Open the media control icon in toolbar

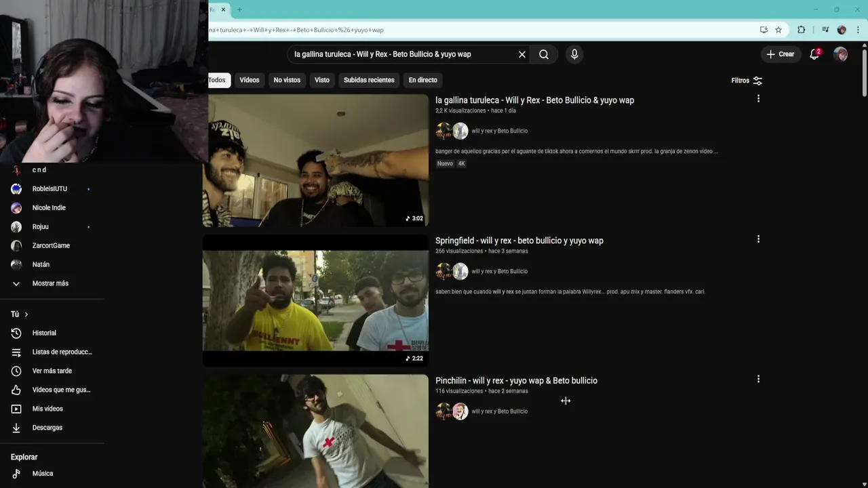(x=825, y=30)
